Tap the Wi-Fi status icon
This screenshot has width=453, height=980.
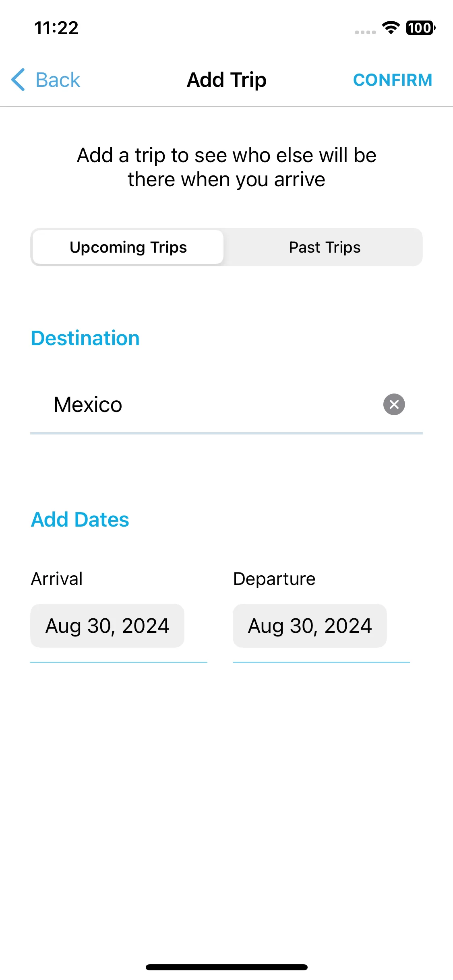point(391,28)
